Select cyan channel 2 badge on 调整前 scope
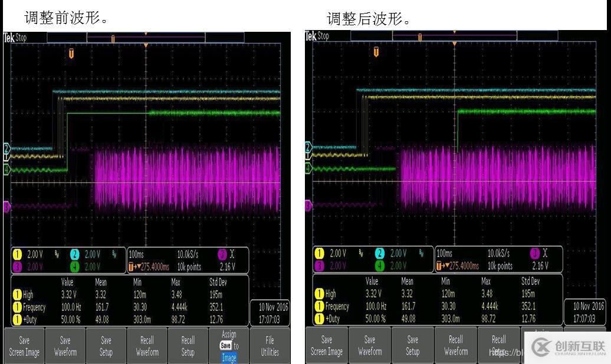Viewport: 611px width, 364px height. [x=74, y=254]
